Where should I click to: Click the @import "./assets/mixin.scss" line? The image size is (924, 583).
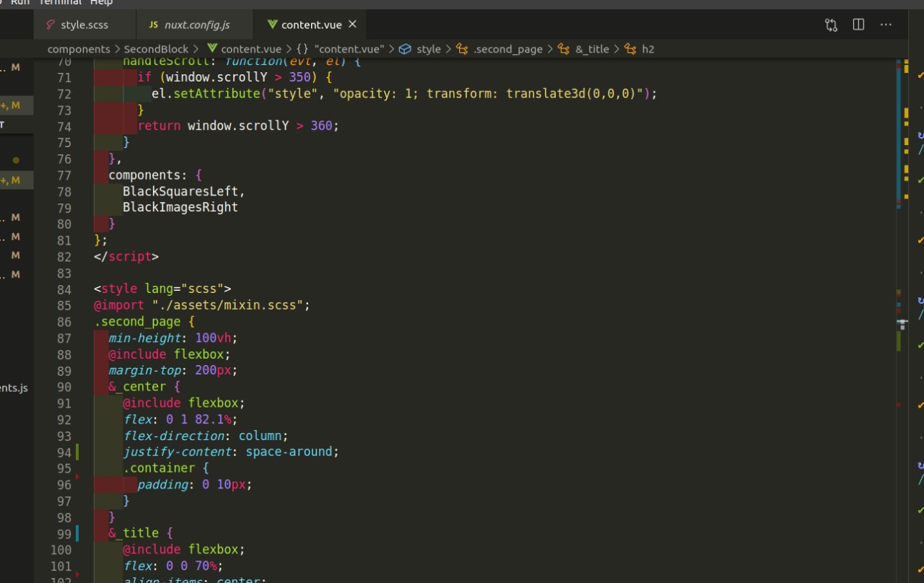click(202, 305)
